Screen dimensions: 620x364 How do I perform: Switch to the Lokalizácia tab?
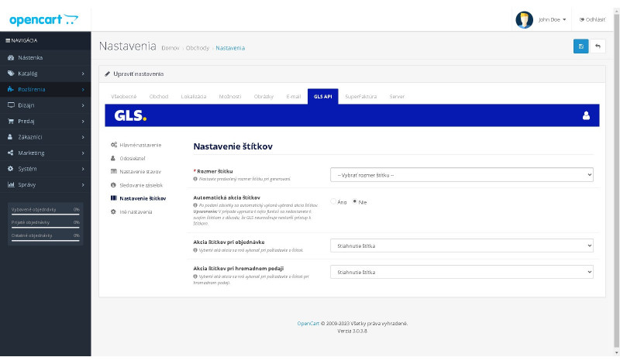193,97
